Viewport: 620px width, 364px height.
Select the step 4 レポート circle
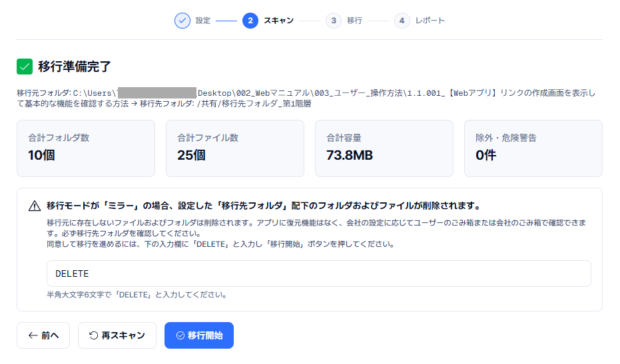pos(402,21)
